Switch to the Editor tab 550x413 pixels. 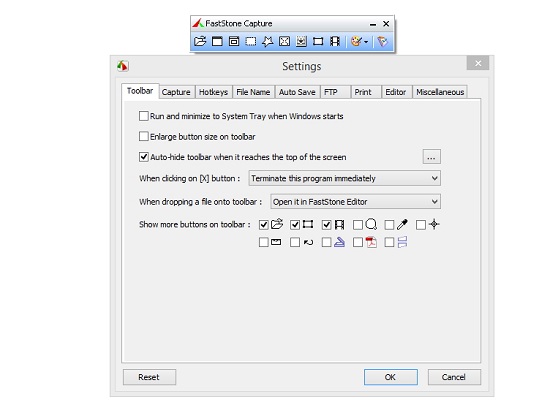[396, 92]
